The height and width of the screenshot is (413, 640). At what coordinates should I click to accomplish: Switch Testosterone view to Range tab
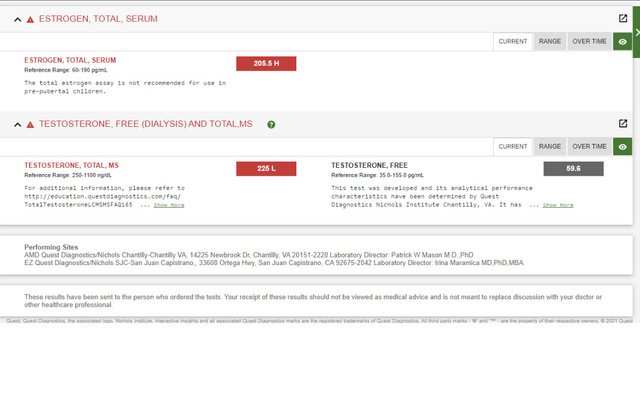pyautogui.click(x=550, y=147)
